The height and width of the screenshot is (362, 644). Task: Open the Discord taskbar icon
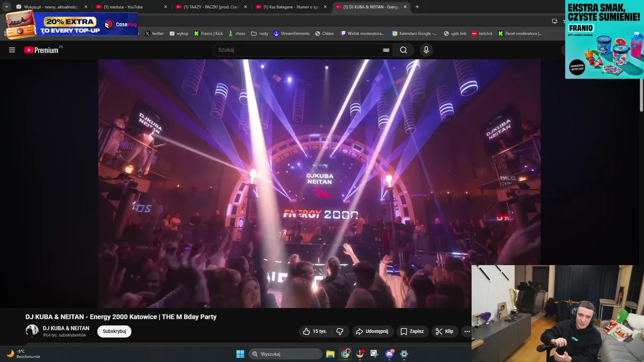pos(389,354)
